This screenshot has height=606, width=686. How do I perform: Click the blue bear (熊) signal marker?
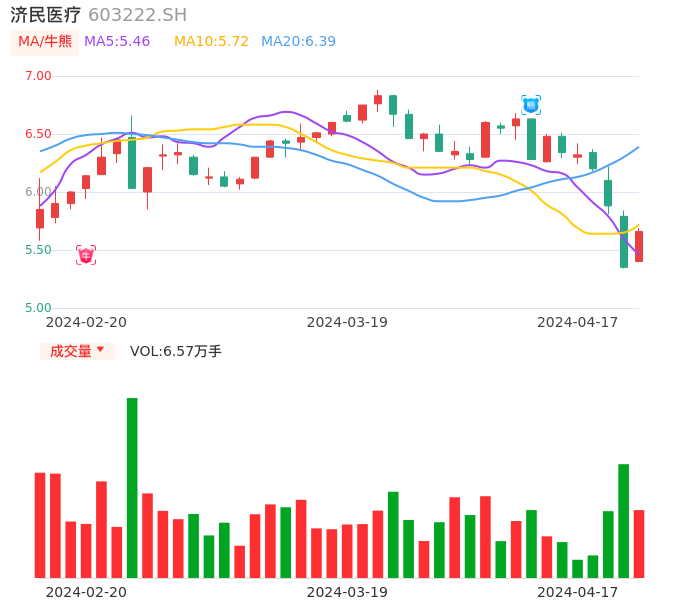click(531, 105)
